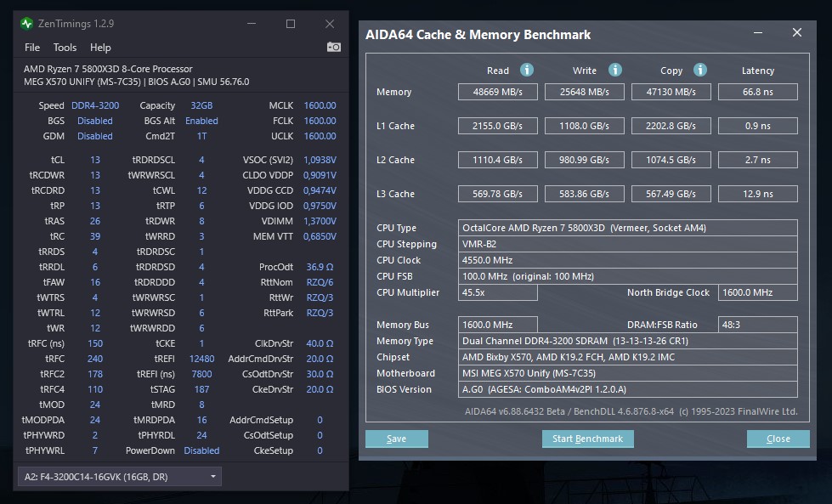Minimize the AIDA64 benchmark window
The image size is (832, 504).
tap(758, 33)
